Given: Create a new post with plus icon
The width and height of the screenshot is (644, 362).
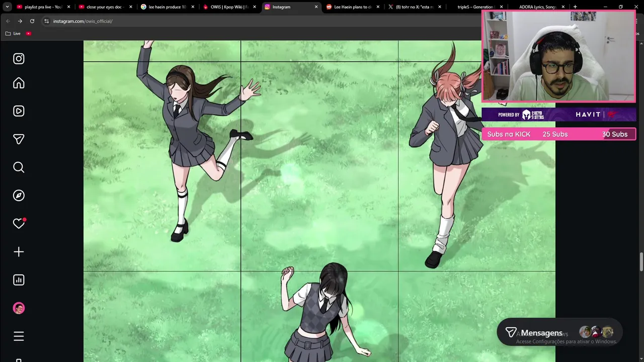Looking at the screenshot, I should click(19, 252).
